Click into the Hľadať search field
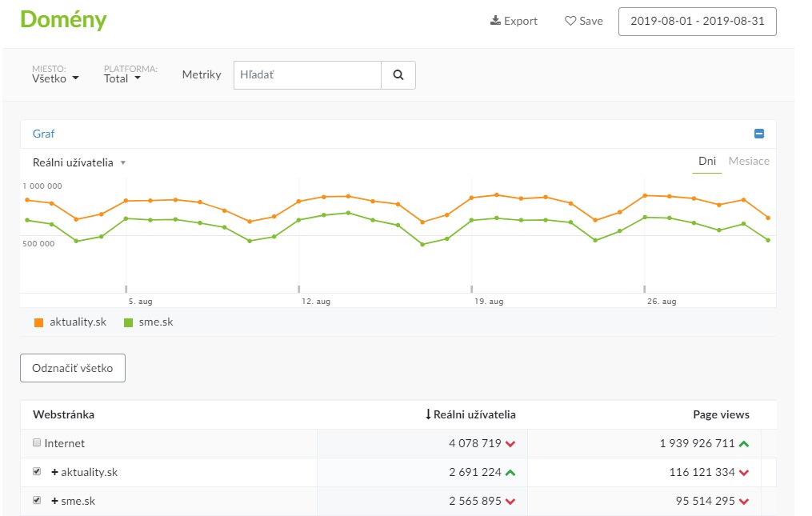 (307, 75)
